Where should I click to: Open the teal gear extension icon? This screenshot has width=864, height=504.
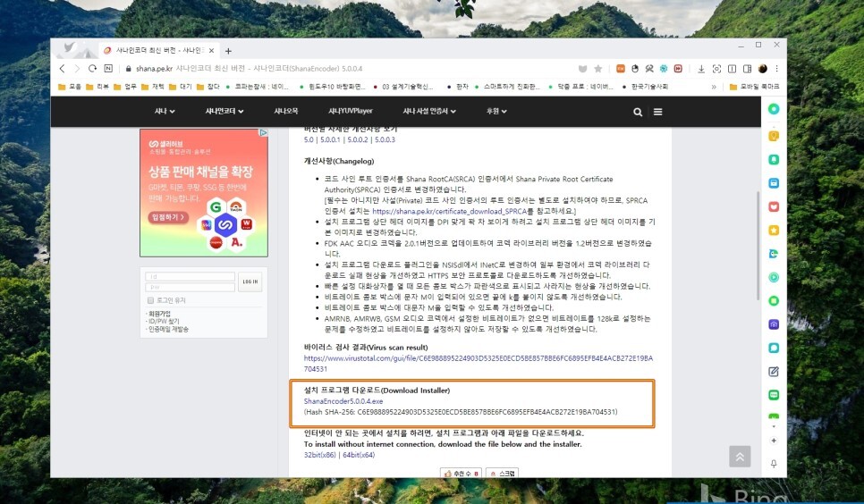pyautogui.click(x=664, y=69)
